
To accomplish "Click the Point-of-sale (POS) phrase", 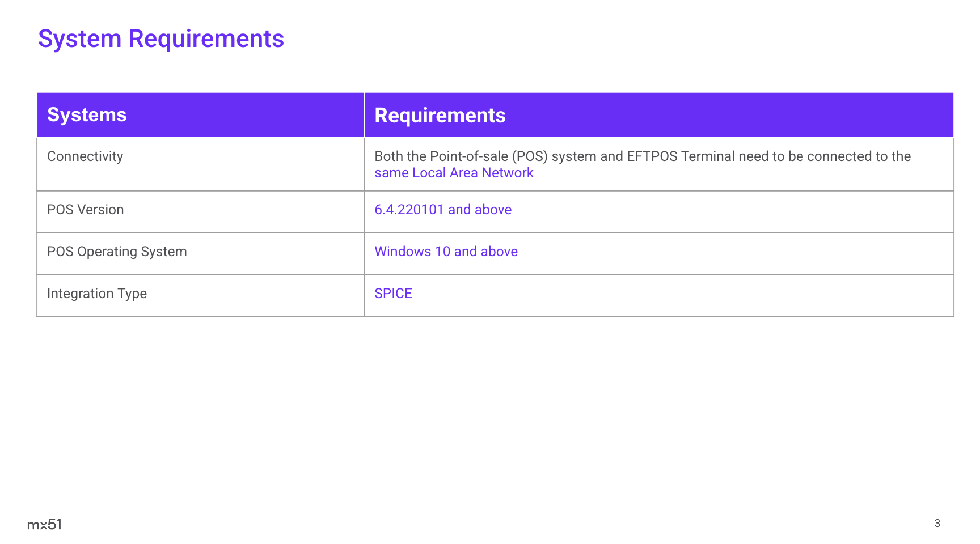I will pos(489,156).
